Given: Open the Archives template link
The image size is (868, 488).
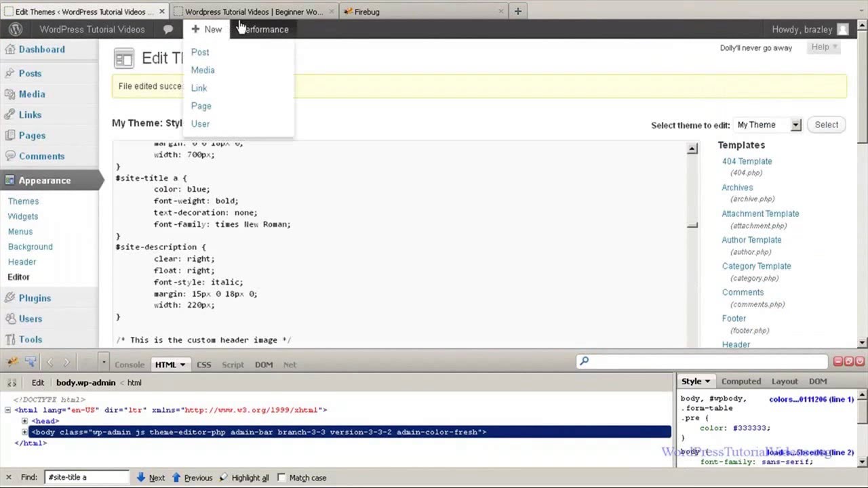Looking at the screenshot, I should point(737,188).
